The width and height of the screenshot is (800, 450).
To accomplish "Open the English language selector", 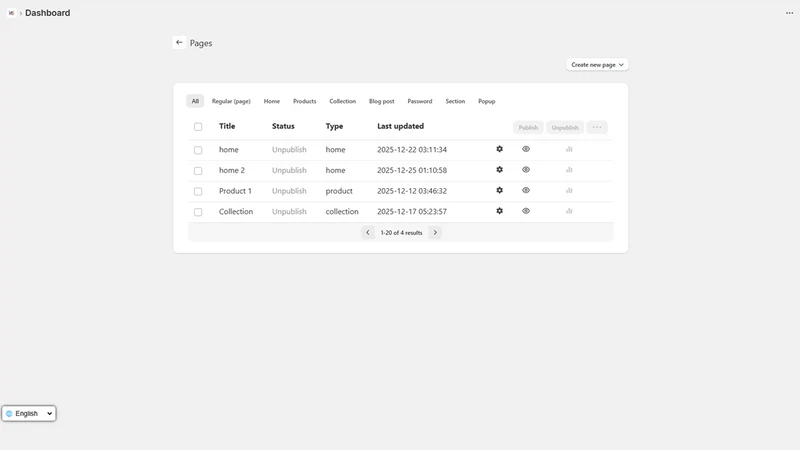I will click(29, 413).
